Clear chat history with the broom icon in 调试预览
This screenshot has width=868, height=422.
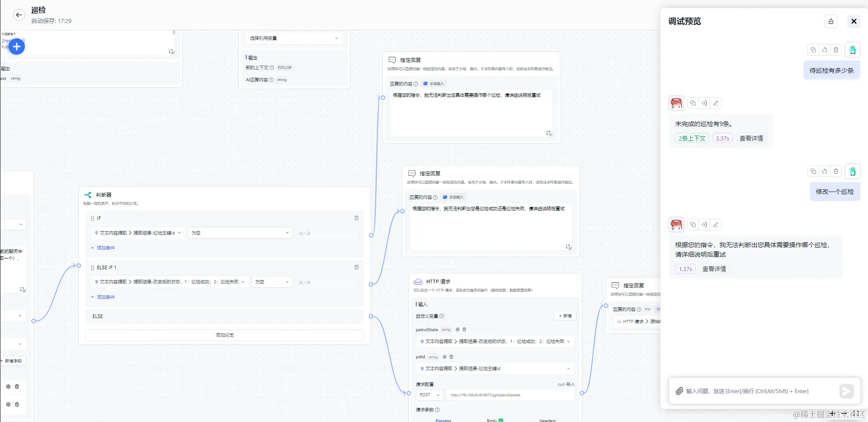(x=831, y=21)
